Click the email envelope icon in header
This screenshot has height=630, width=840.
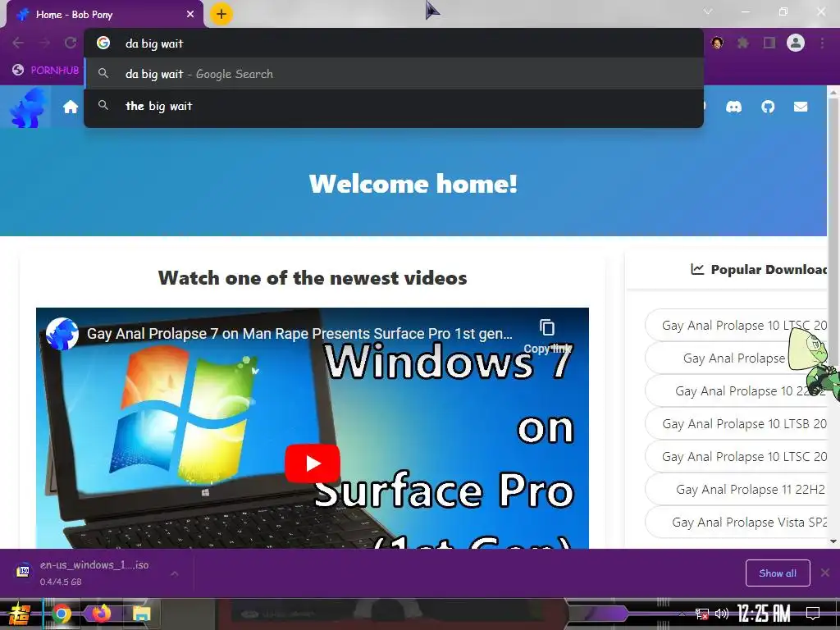pyautogui.click(x=801, y=107)
